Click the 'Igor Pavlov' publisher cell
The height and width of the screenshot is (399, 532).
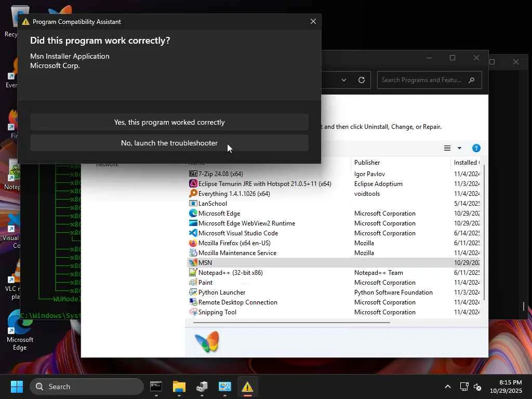tap(369, 174)
